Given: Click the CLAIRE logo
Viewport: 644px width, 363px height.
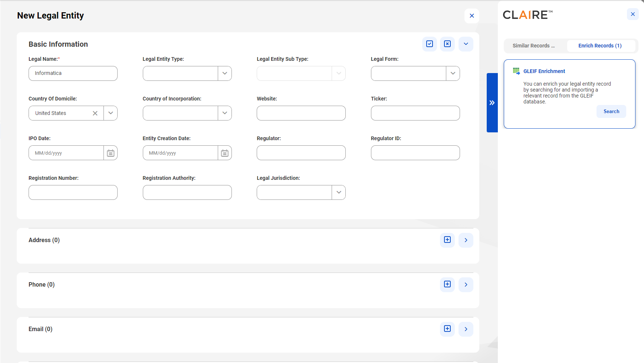Looking at the screenshot, I should (528, 15).
